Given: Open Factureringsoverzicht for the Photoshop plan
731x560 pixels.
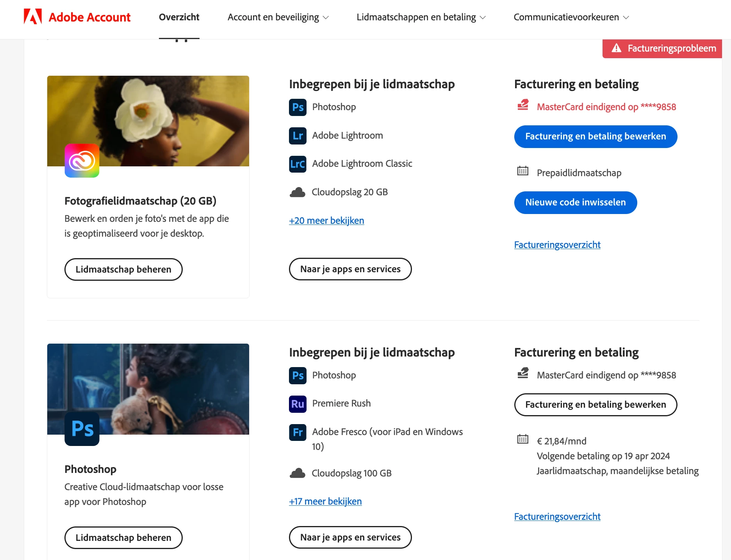Looking at the screenshot, I should [557, 517].
